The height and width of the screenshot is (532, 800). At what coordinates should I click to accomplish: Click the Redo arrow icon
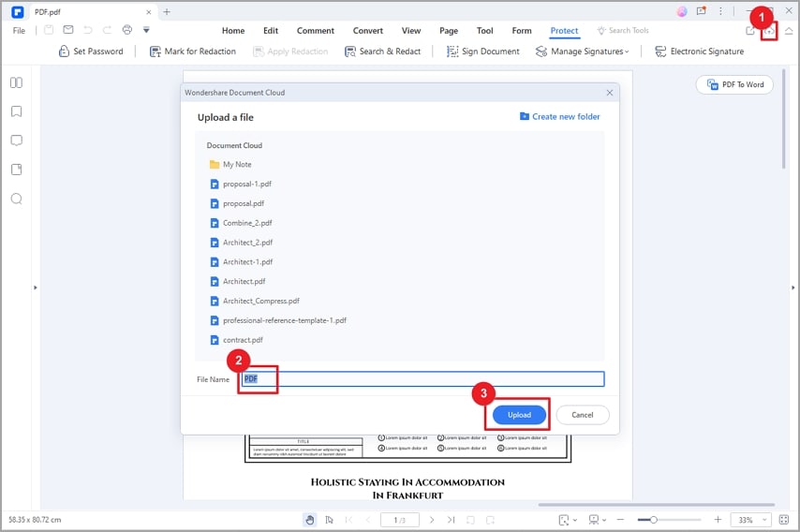coord(107,30)
